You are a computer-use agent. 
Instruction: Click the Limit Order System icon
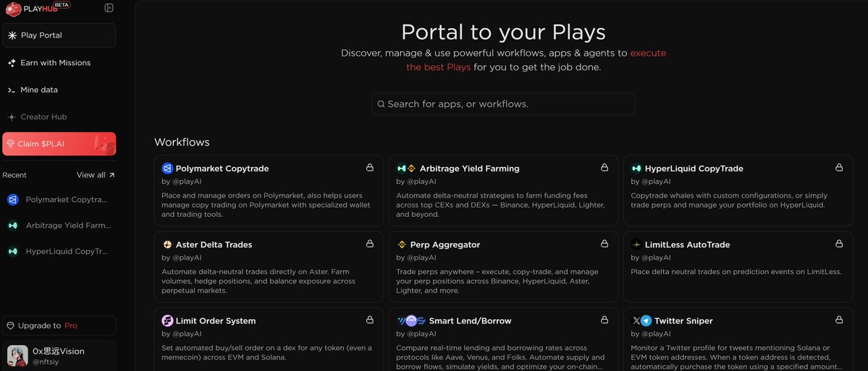click(167, 320)
